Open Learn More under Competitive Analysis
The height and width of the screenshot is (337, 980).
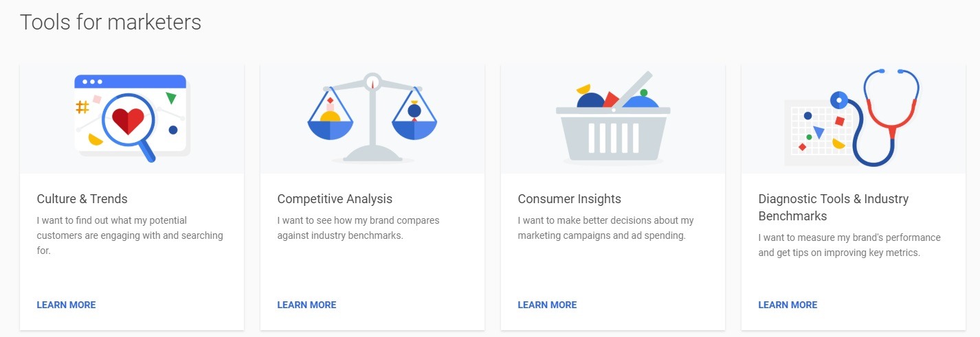coord(307,305)
